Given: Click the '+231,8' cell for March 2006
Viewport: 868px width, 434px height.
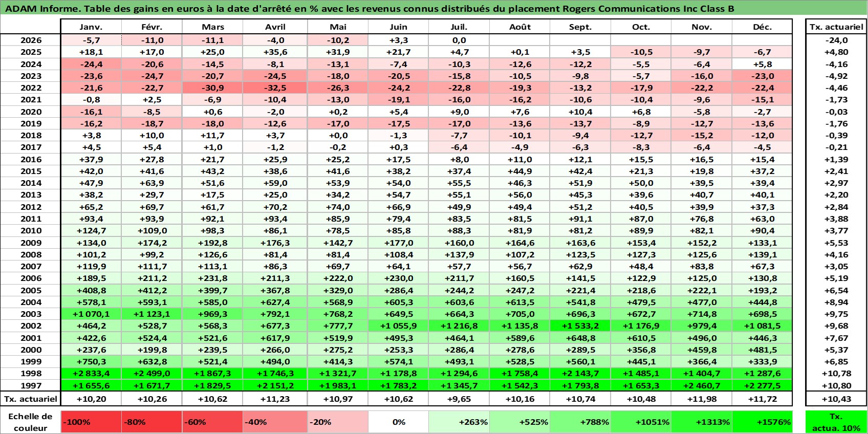Looking at the screenshot, I should point(212,278).
